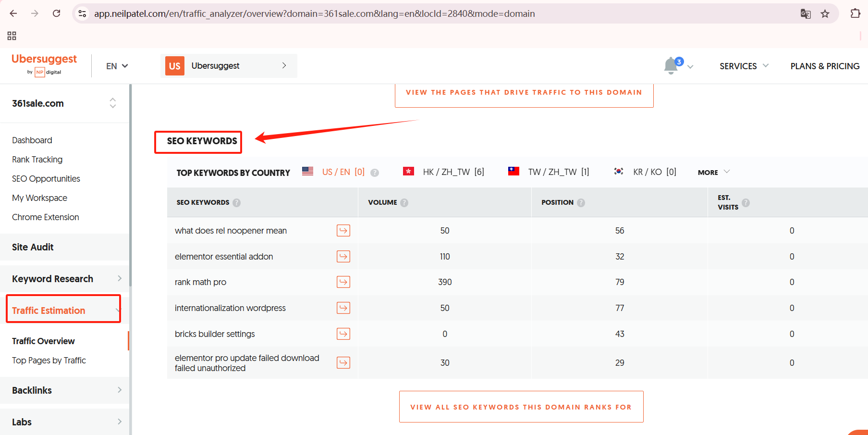This screenshot has height=435, width=868.
Task: Click the help icon next to US/EN count
Action: pyautogui.click(x=374, y=172)
